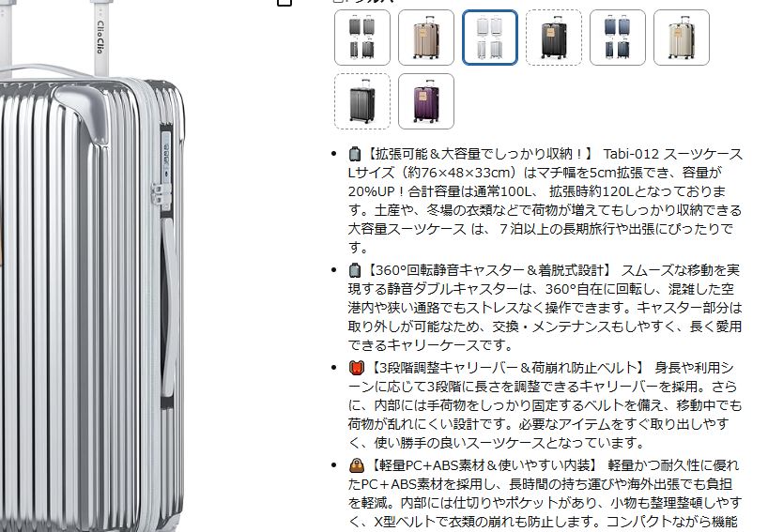
Task: Click the selected silver suitcase set swatch
Action: 490,38
